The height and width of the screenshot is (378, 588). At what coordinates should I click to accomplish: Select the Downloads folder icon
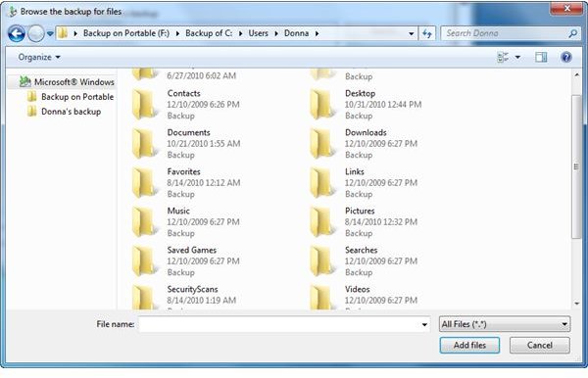322,144
